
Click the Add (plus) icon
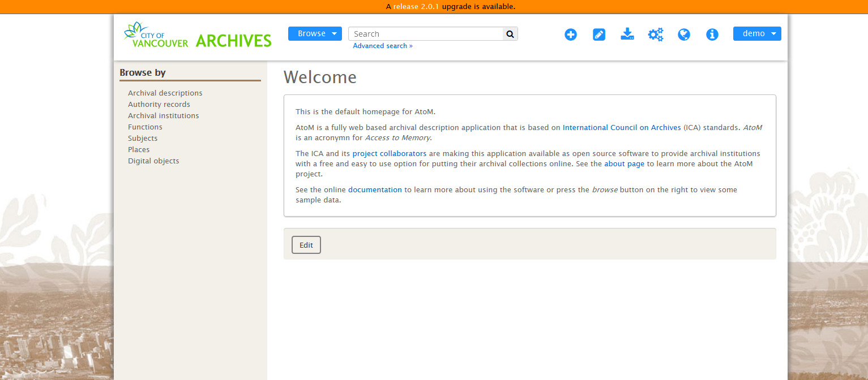coord(571,34)
